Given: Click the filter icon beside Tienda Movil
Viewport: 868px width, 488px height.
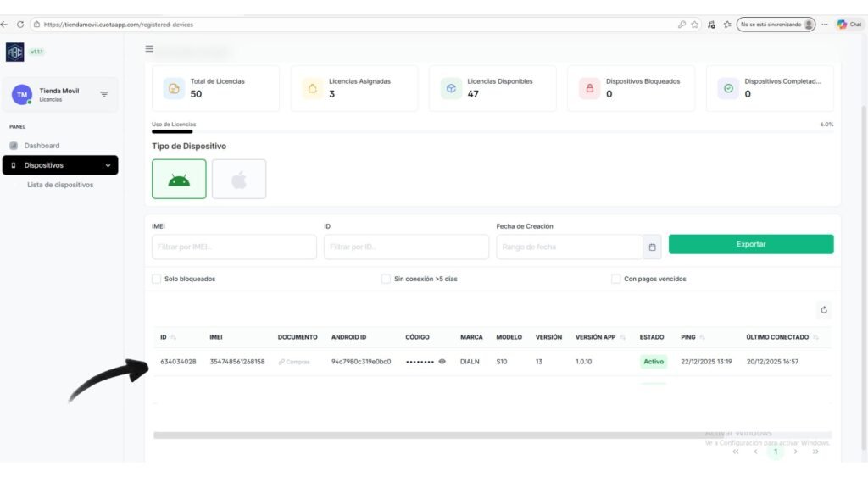Looking at the screenshot, I should click(104, 94).
